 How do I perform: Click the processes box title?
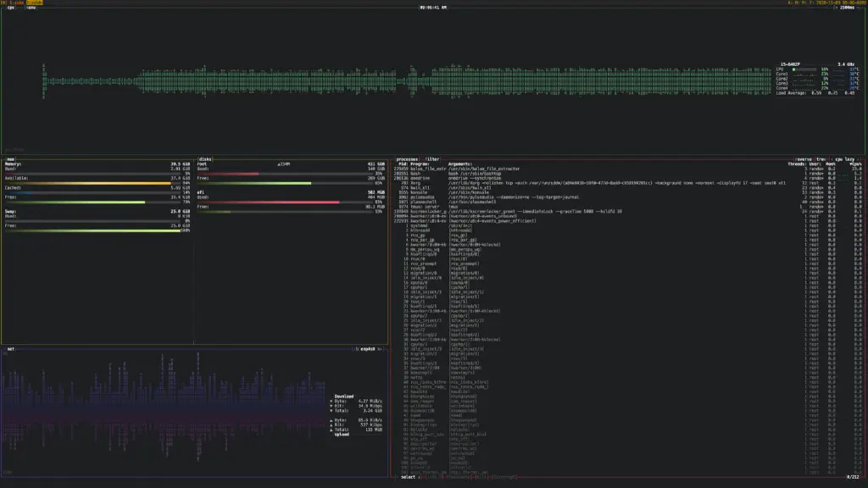pyautogui.click(x=407, y=159)
